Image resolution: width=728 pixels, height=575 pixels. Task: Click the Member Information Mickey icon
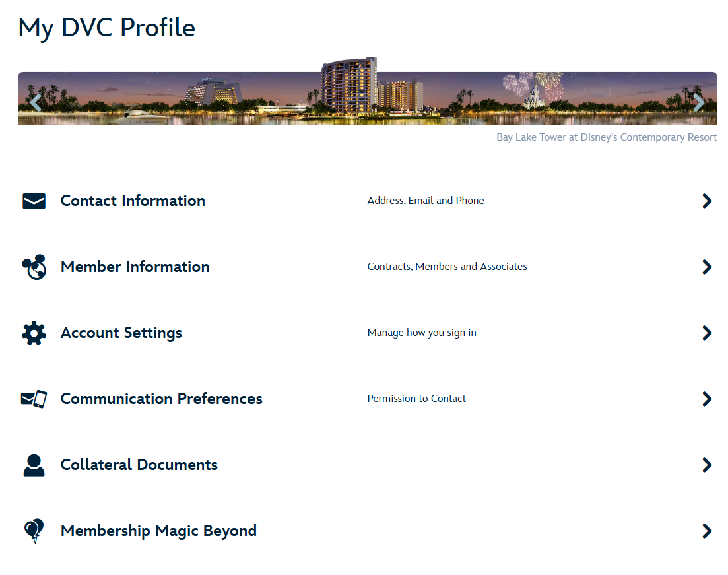pos(34,267)
